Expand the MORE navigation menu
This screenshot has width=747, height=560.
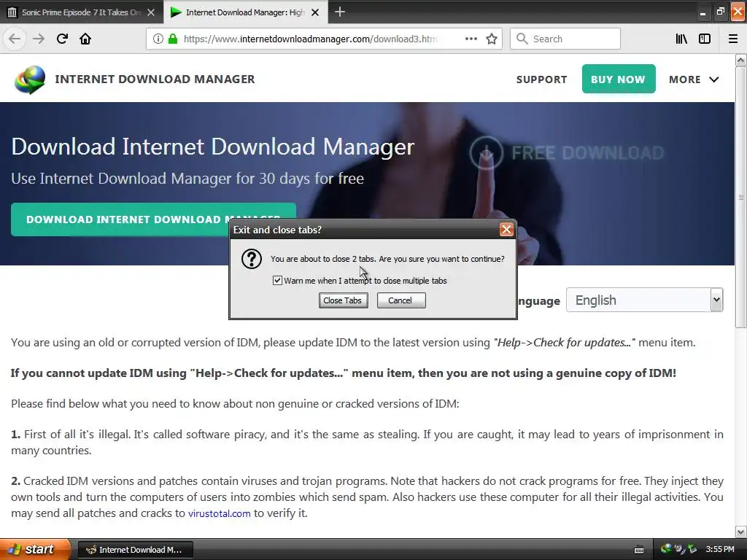click(x=694, y=79)
